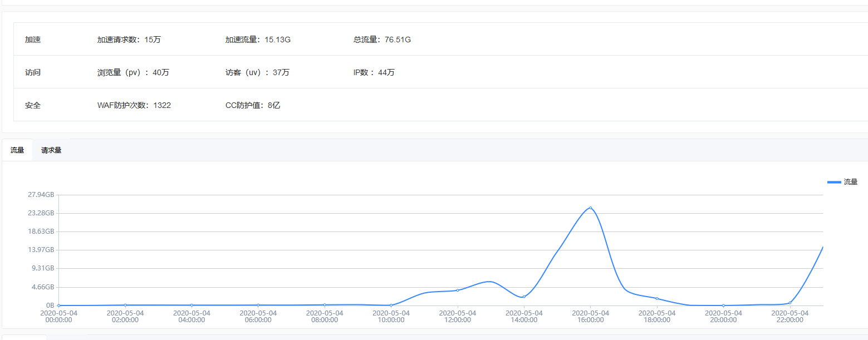Select the 流量 tab
The image size is (868, 340).
click(x=17, y=150)
